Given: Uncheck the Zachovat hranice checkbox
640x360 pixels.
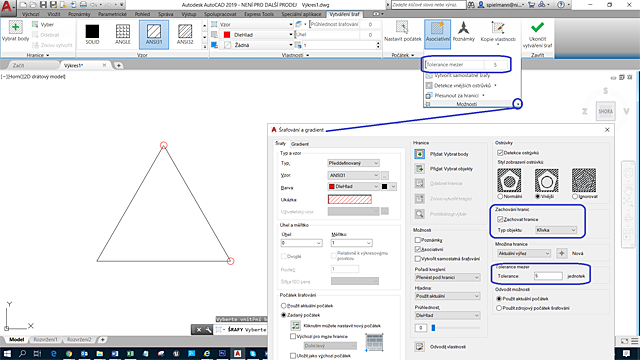Looking at the screenshot, I should (x=500, y=219).
